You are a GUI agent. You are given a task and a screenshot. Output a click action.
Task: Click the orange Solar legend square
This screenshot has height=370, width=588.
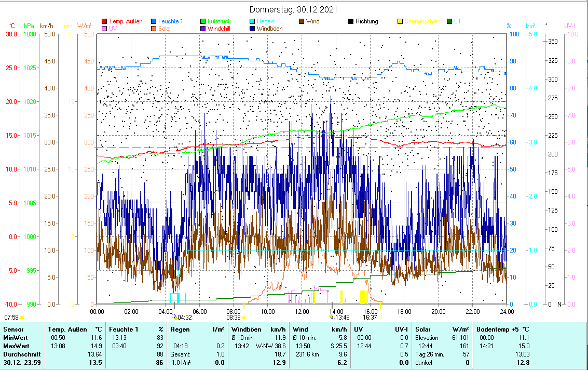pos(154,29)
